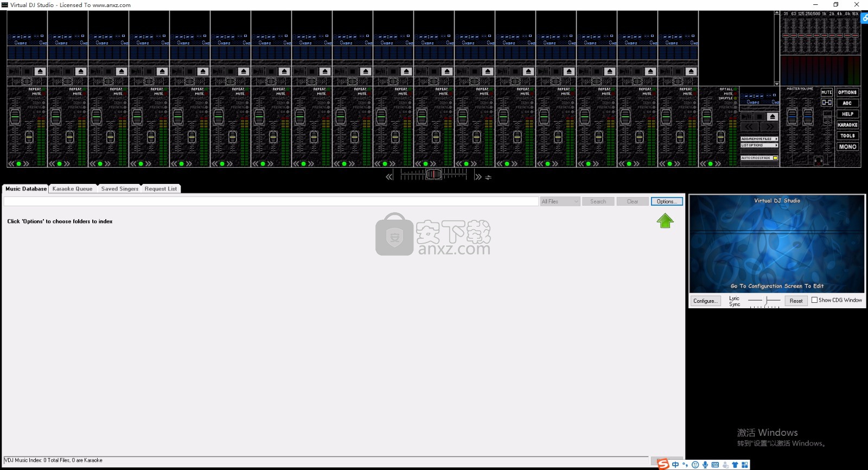Viewport: 868px width, 470px height.
Task: Enable RPT ALL on the playlist deck
Action: 728,89
